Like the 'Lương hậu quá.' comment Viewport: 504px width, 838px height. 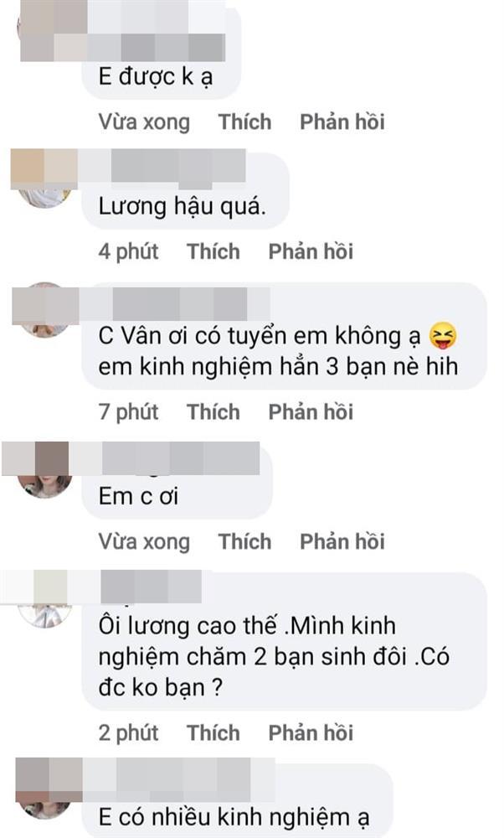pos(213,251)
